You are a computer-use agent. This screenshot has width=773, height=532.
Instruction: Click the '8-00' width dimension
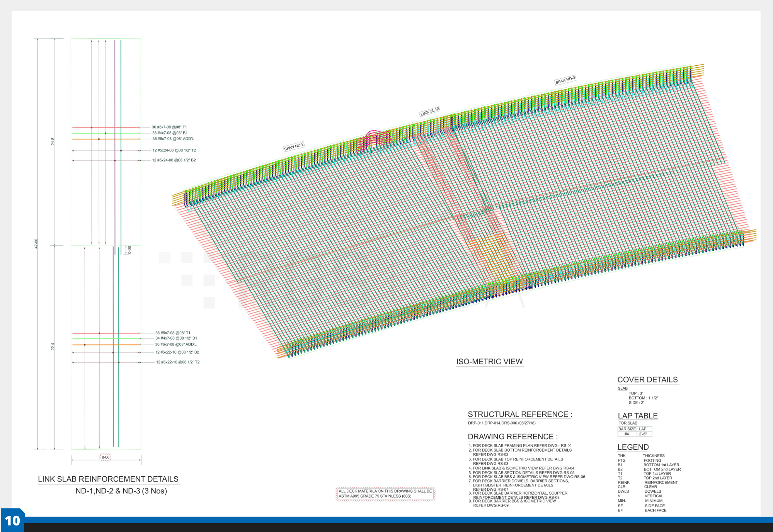(106, 457)
